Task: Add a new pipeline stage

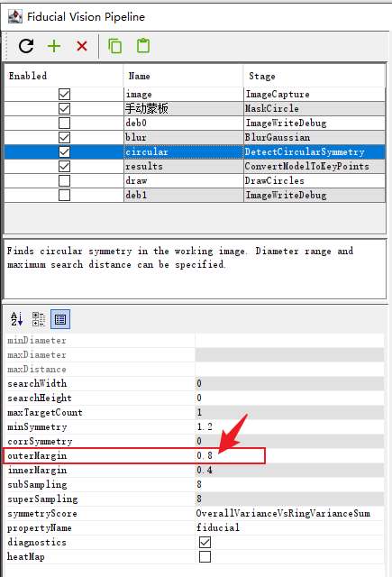Action: point(54,46)
